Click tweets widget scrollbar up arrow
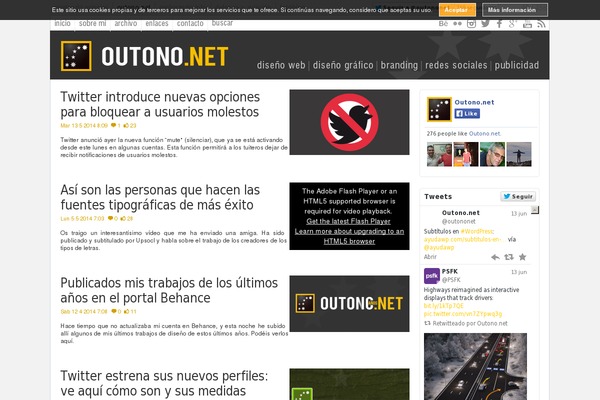 click(535, 210)
